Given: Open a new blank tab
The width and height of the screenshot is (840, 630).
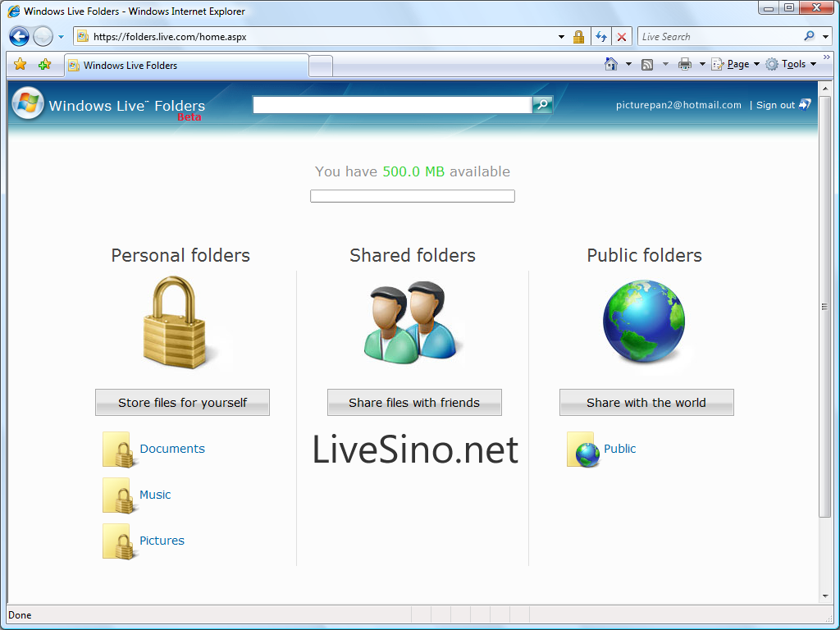Looking at the screenshot, I should tap(321, 66).
